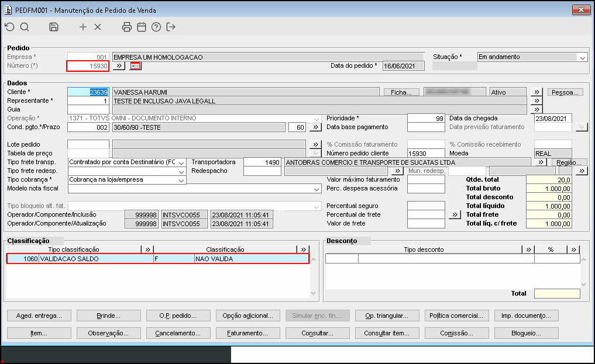The height and width of the screenshot is (364, 595).
Task: Click the Faturamento... button
Action: 248,333
